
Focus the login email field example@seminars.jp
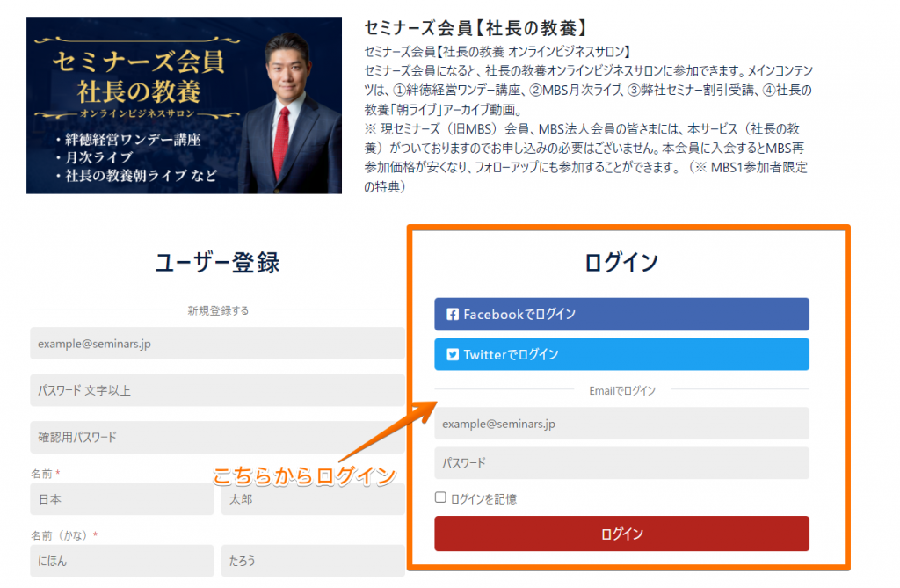[x=621, y=423]
